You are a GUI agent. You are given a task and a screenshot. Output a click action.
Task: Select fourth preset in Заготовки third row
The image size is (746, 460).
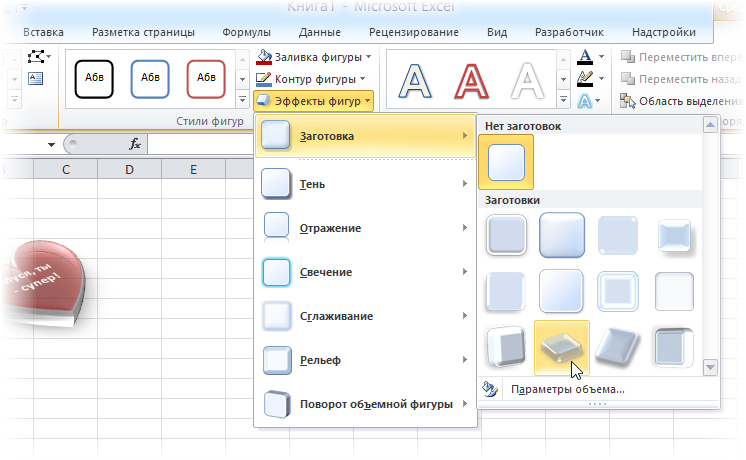point(674,347)
